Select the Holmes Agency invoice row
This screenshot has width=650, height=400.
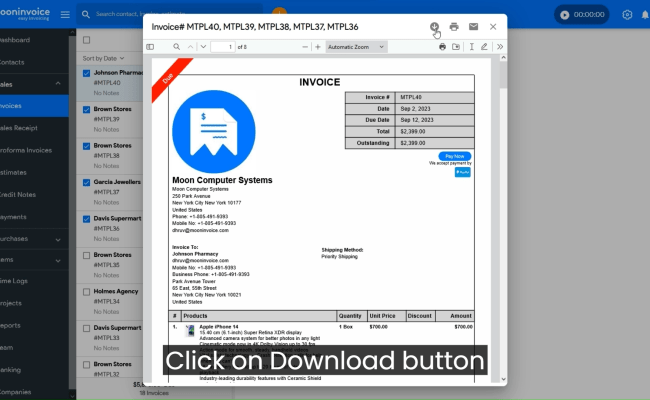[x=110, y=301]
